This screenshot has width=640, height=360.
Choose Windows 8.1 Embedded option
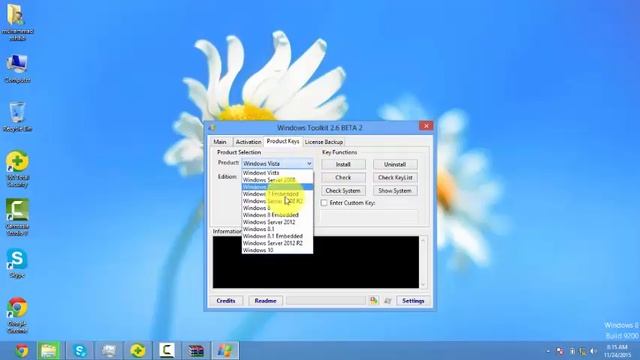point(277,236)
